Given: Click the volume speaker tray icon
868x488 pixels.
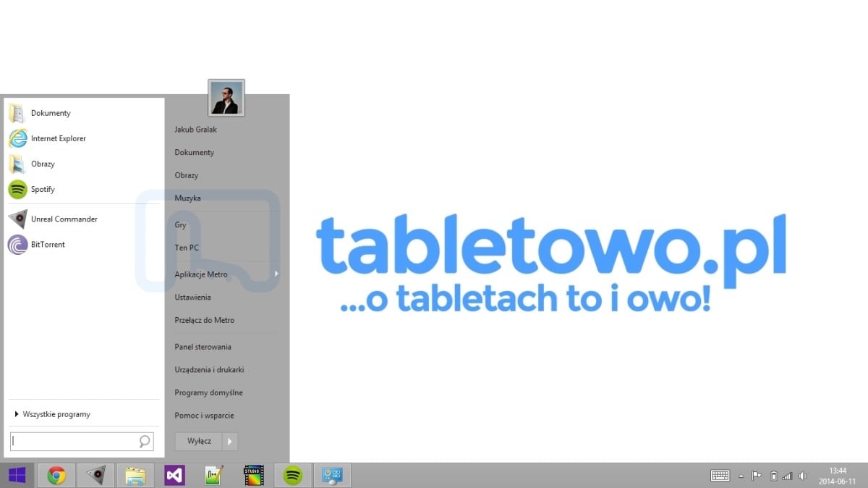Looking at the screenshot, I should click(803, 476).
